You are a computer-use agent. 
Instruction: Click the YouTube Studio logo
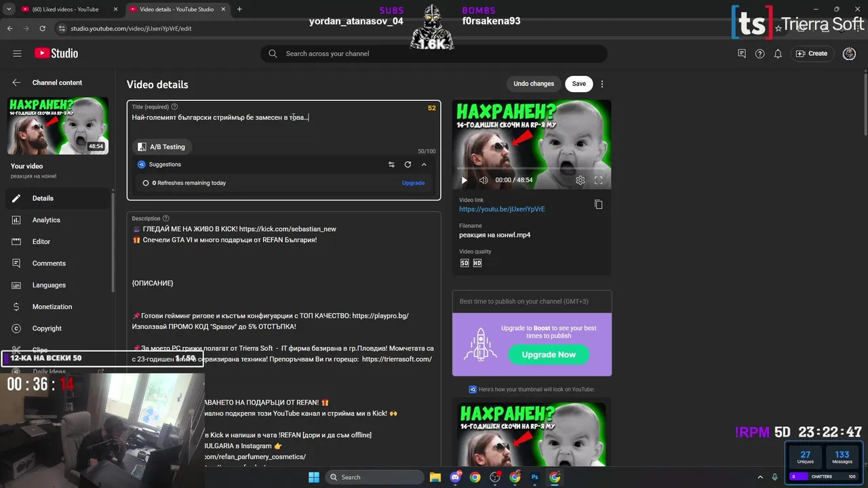coord(56,54)
